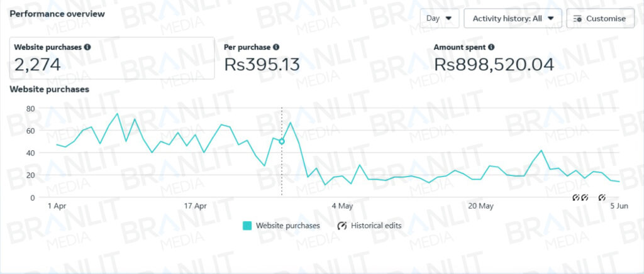
Task: Click the Customise button
Action: (x=599, y=18)
